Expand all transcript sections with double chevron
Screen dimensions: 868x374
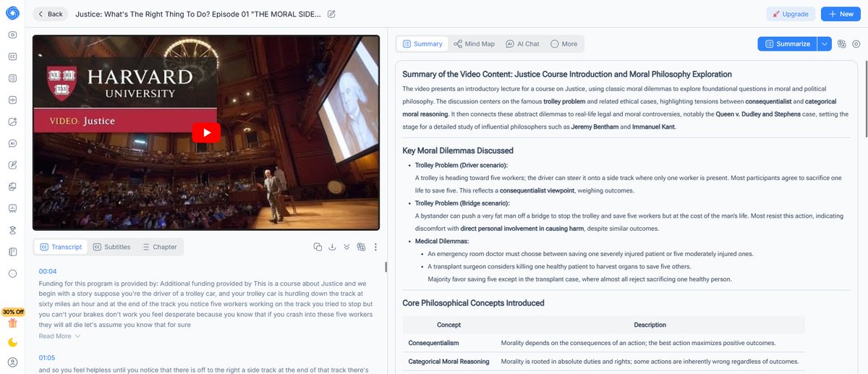[x=346, y=247]
